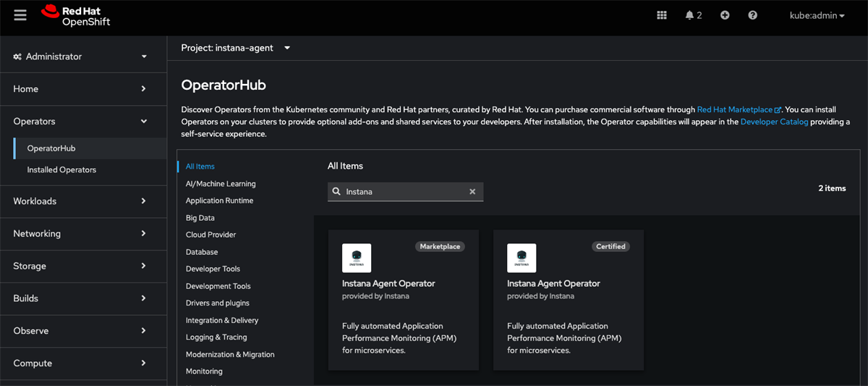Click the Marketplace badge on first card
Viewport: 868px width, 386px height.
(440, 246)
